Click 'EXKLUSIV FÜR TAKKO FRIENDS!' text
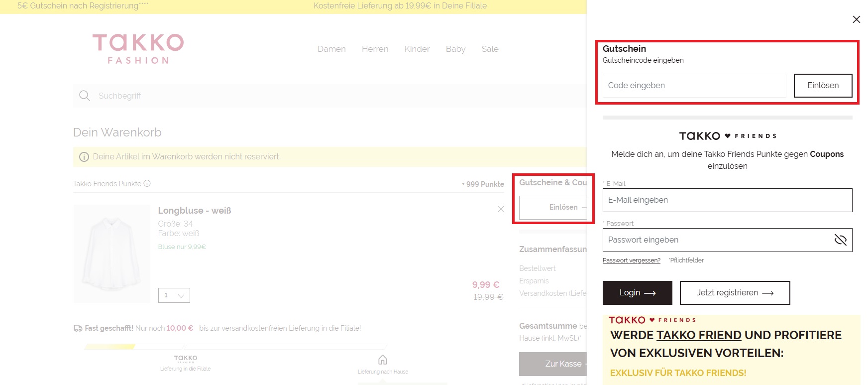This screenshot has height=385, width=868. [678, 373]
